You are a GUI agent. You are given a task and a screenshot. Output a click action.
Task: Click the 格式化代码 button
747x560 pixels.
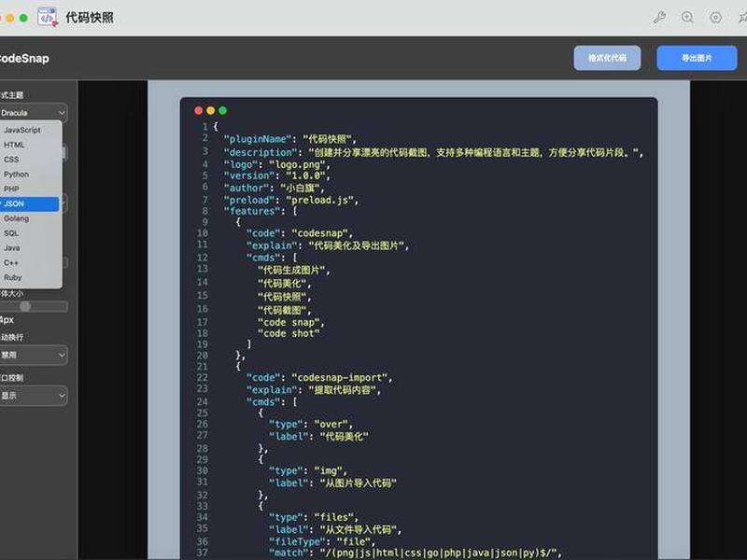pyautogui.click(x=607, y=58)
